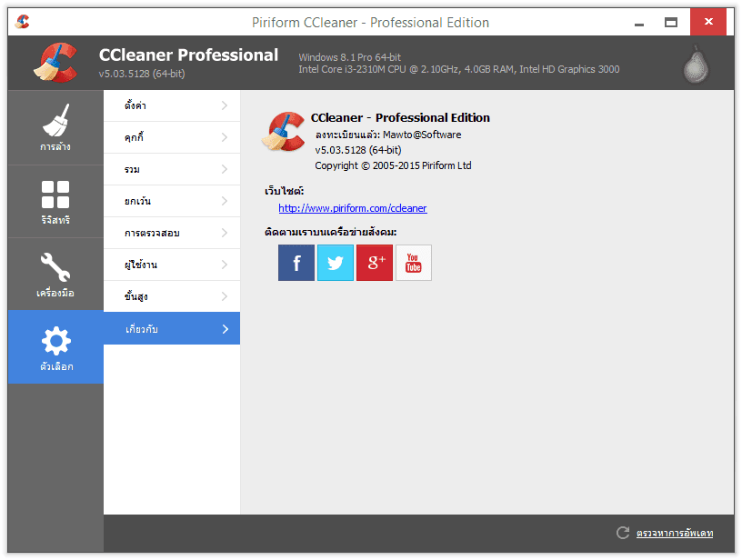Close the CCleaner window
The image size is (742, 560).
[x=708, y=22]
